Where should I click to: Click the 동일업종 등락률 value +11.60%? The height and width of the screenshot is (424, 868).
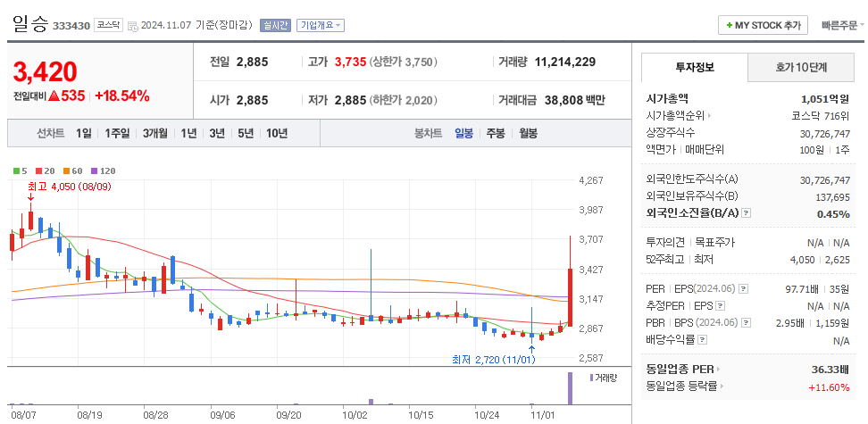[829, 387]
